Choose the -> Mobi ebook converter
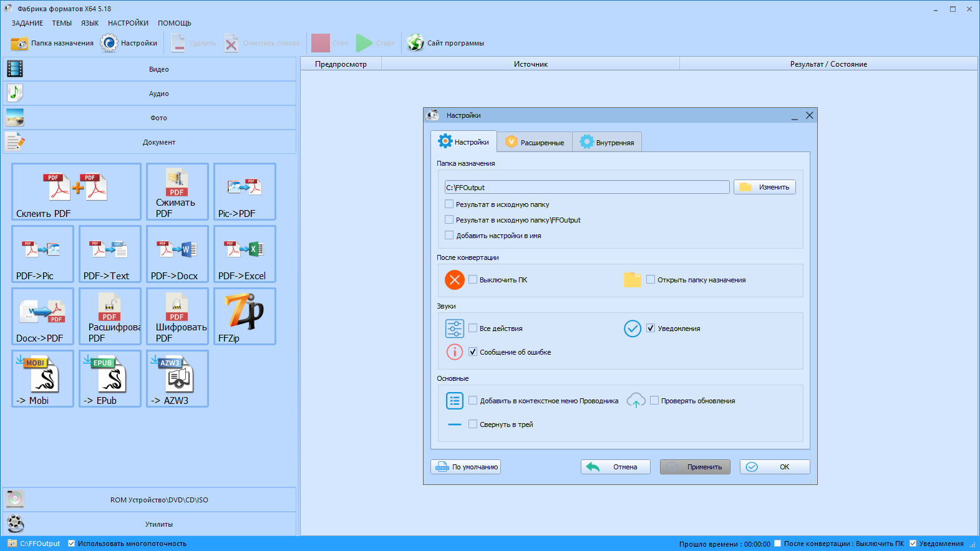Viewport: 980px width, 551px height. (x=42, y=378)
